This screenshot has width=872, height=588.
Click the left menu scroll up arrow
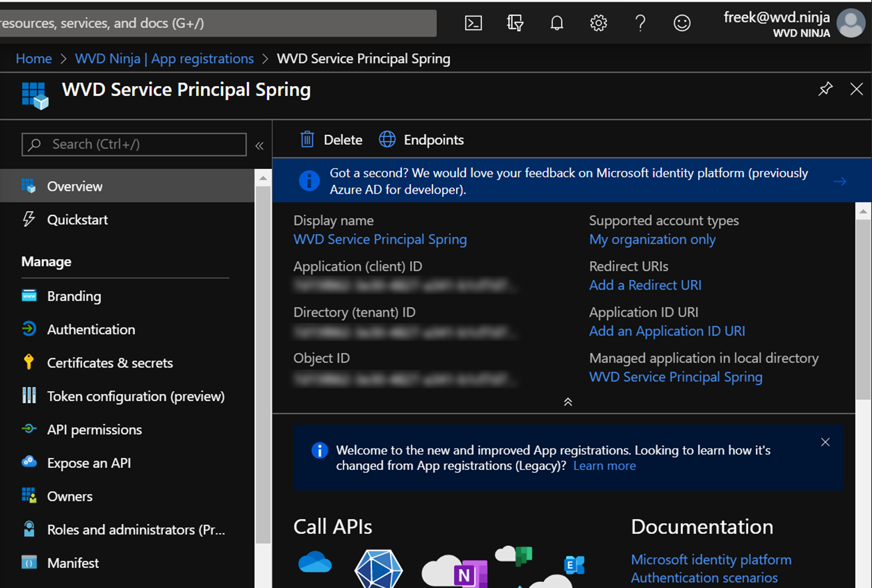click(x=263, y=178)
